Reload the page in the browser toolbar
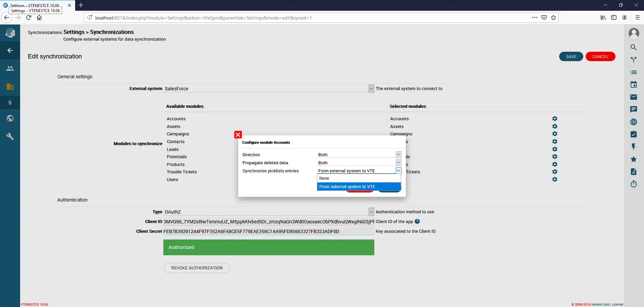Image resolution: width=644 pixels, height=307 pixels. [x=29, y=17]
